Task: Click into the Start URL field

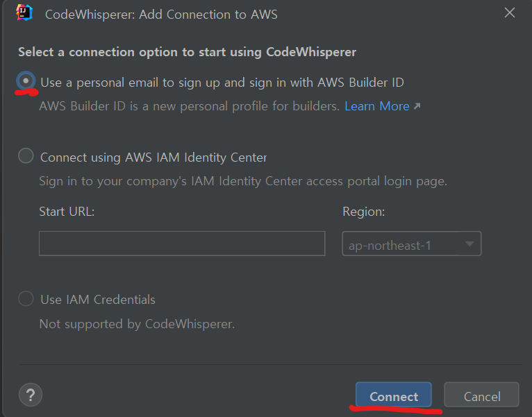Action: [x=182, y=244]
